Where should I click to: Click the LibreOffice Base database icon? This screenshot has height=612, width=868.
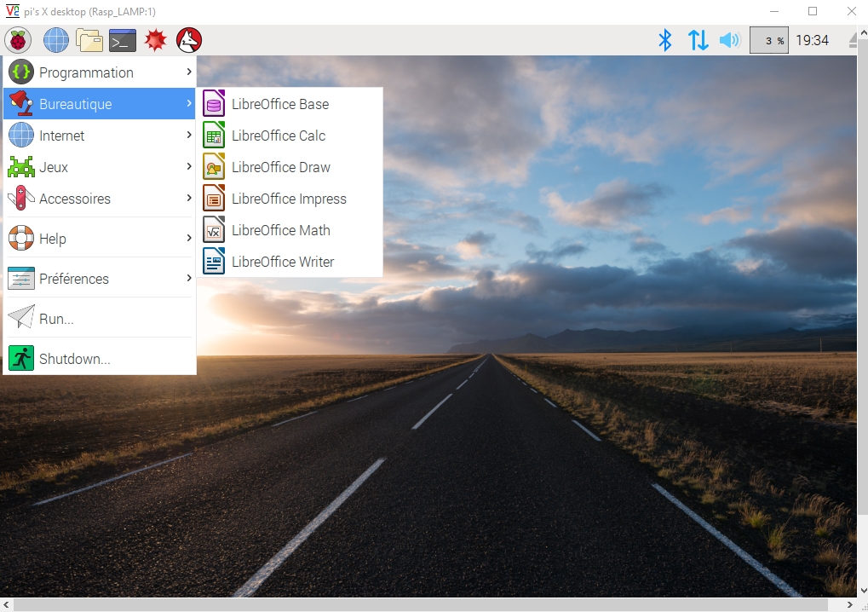click(x=214, y=104)
